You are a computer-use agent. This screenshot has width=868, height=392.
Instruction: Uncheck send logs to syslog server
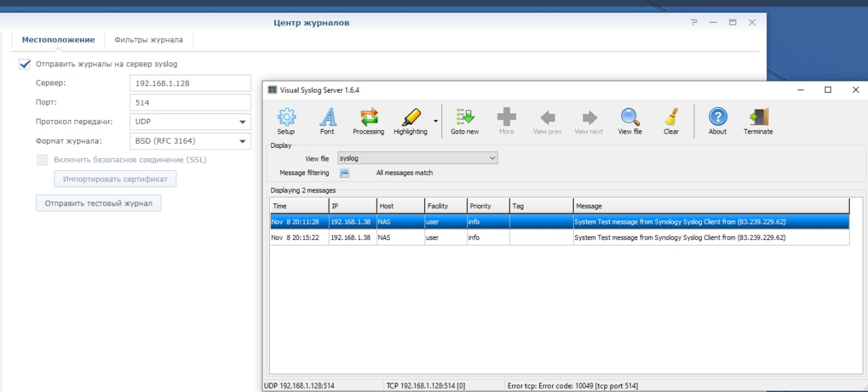(25, 64)
